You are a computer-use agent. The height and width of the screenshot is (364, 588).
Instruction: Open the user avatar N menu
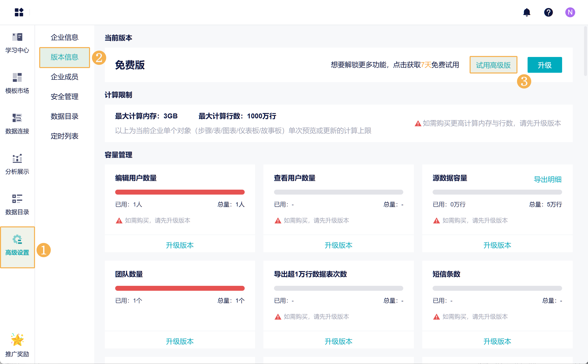570,12
